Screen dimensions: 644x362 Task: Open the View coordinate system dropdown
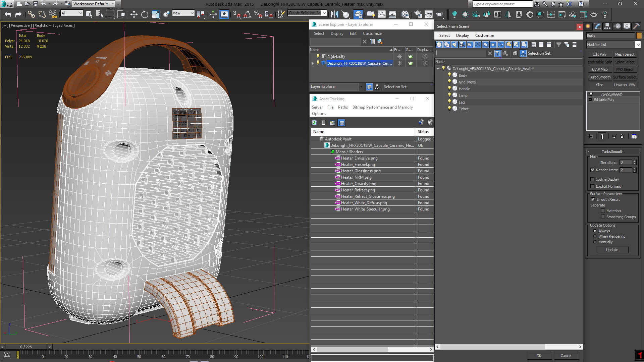[183, 13]
